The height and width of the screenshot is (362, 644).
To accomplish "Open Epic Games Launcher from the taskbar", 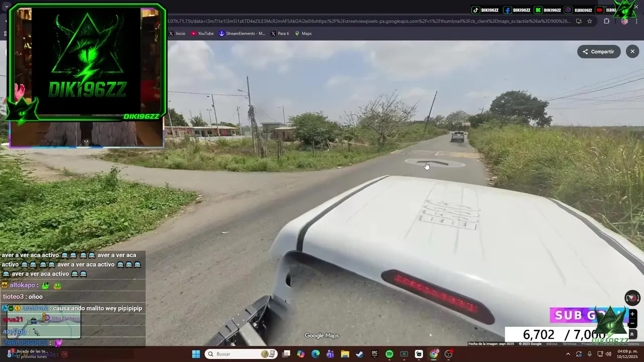I will (374, 354).
